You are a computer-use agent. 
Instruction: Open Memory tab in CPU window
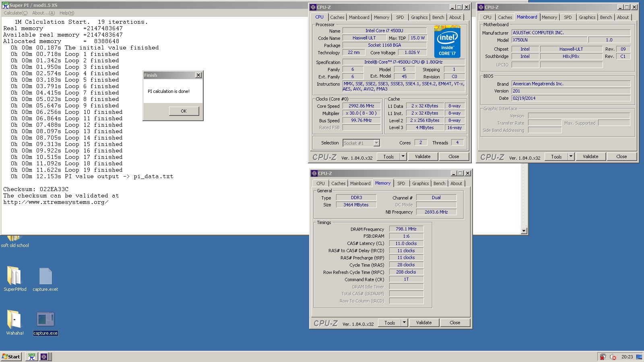pos(381,17)
